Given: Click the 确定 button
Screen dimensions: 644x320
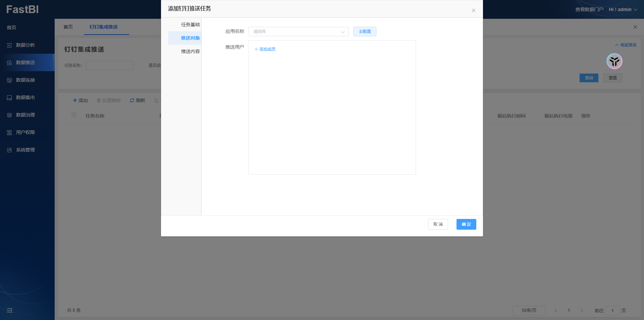Looking at the screenshot, I should pyautogui.click(x=466, y=224).
